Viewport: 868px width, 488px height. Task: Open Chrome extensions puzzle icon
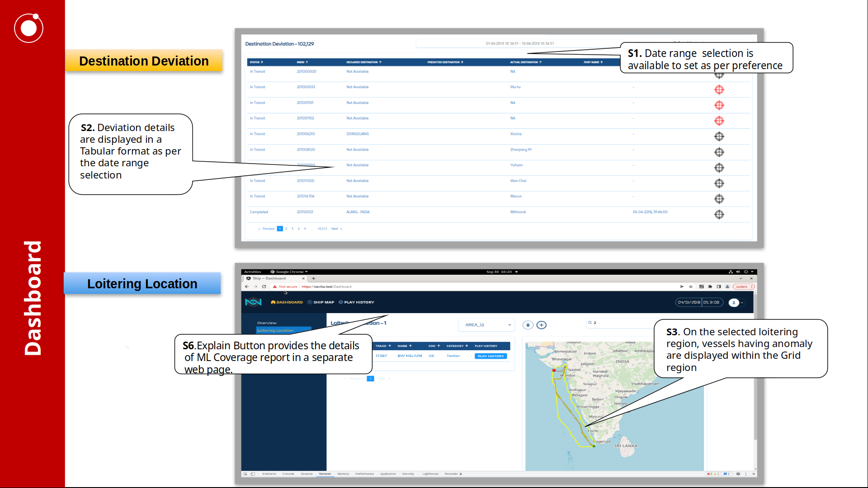(x=710, y=286)
